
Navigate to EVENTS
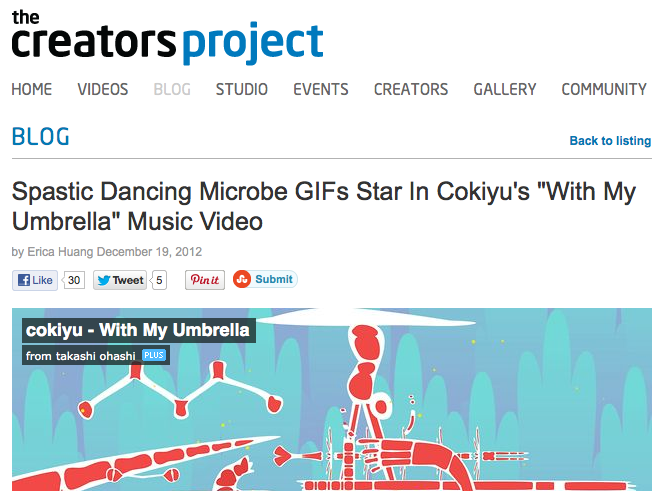321,89
